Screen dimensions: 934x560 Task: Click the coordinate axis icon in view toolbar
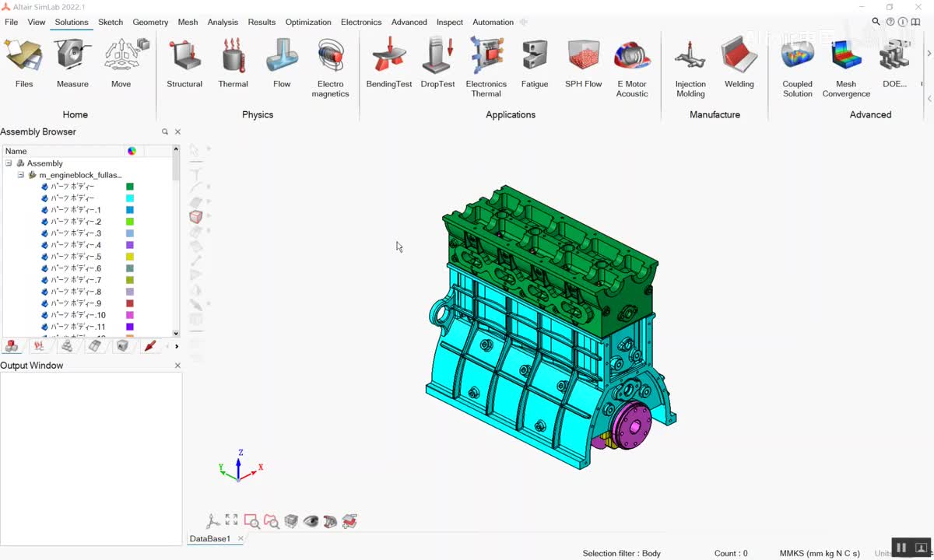pyautogui.click(x=212, y=521)
